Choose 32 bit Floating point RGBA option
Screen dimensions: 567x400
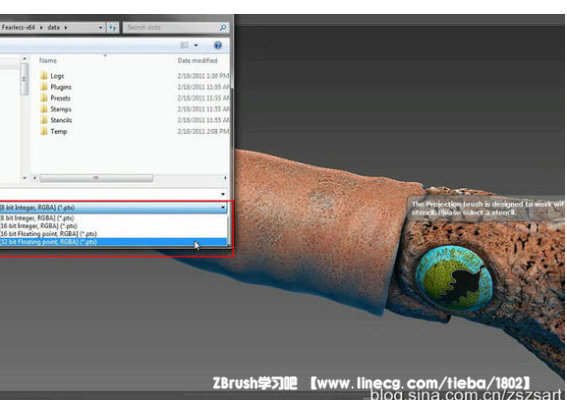coord(114,242)
